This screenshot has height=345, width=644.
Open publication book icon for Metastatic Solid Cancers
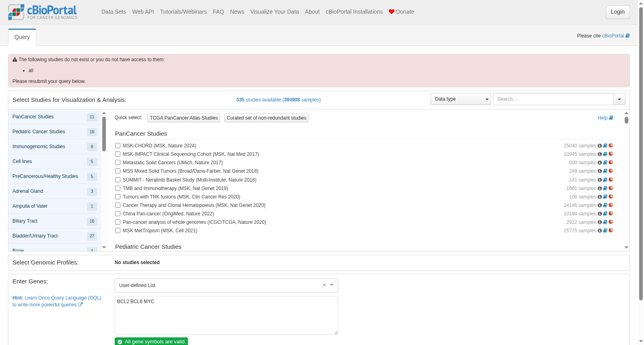605,163
